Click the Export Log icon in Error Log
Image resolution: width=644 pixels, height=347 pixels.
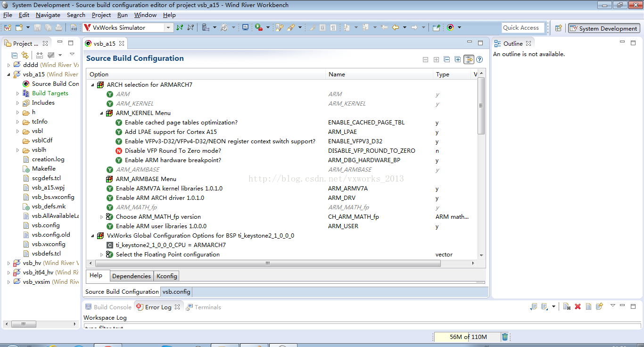click(534, 306)
